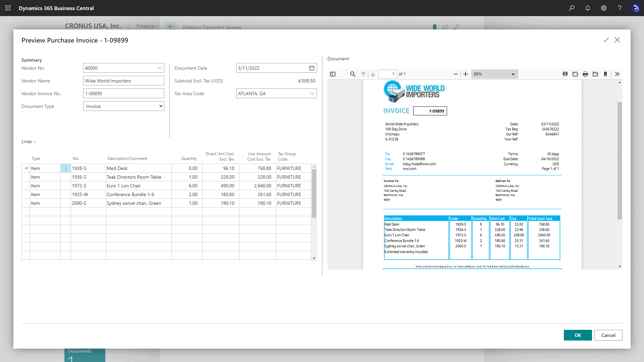Print the PDF document
This screenshot has width=644, height=362.
(x=585, y=74)
